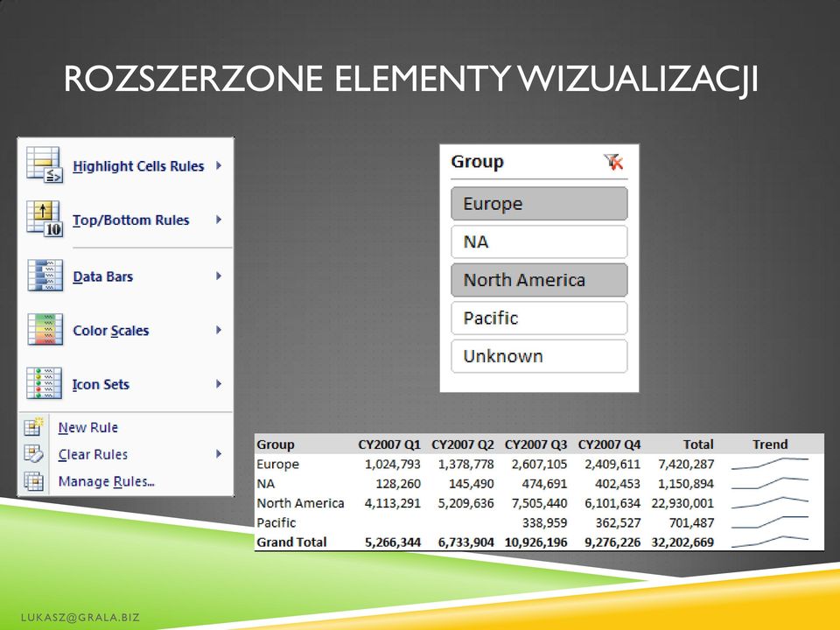Select North America row label in table
Image resolution: width=840 pixels, height=630 pixels.
tap(300, 503)
